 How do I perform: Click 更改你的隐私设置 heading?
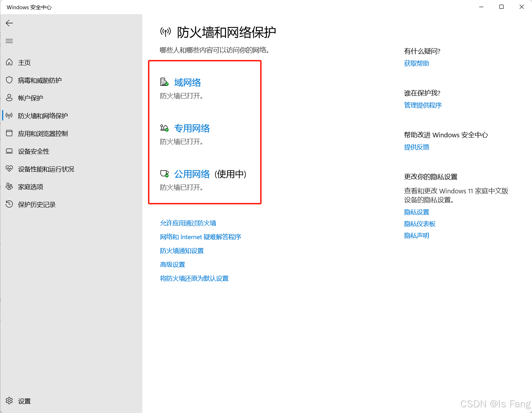(430, 177)
